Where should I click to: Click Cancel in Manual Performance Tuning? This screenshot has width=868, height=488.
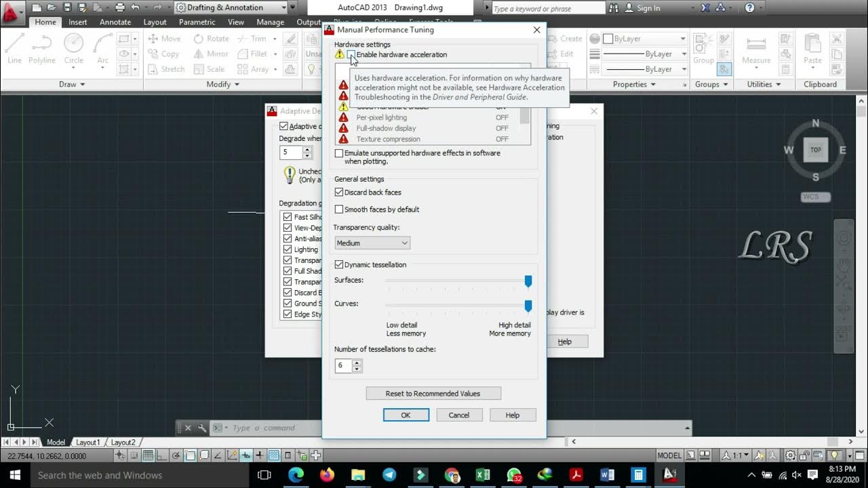coord(458,415)
